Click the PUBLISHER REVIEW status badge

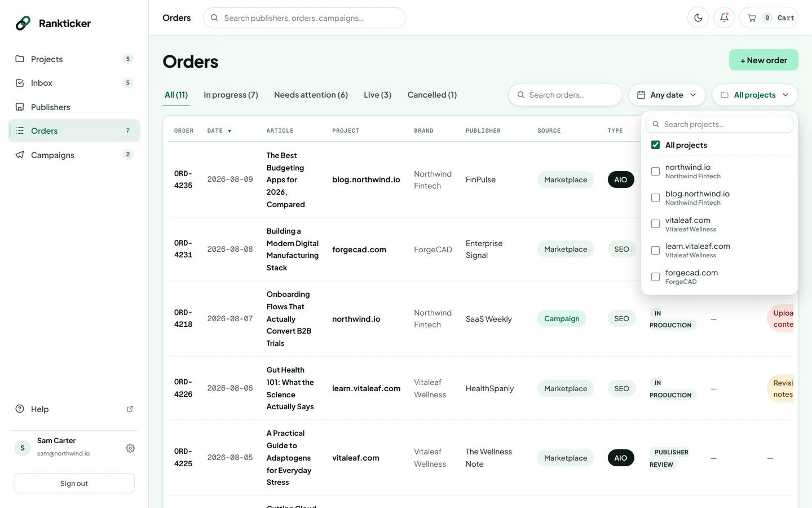click(669, 458)
